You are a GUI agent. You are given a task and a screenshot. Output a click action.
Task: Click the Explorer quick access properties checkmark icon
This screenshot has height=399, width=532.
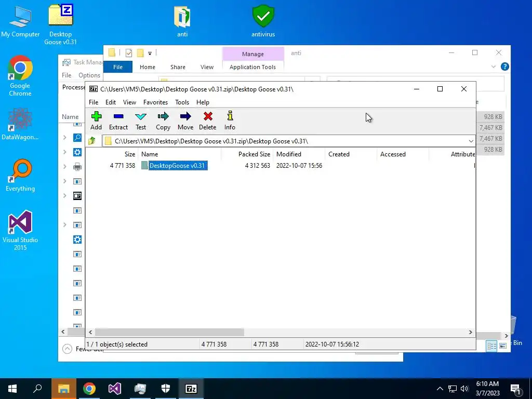129,52
